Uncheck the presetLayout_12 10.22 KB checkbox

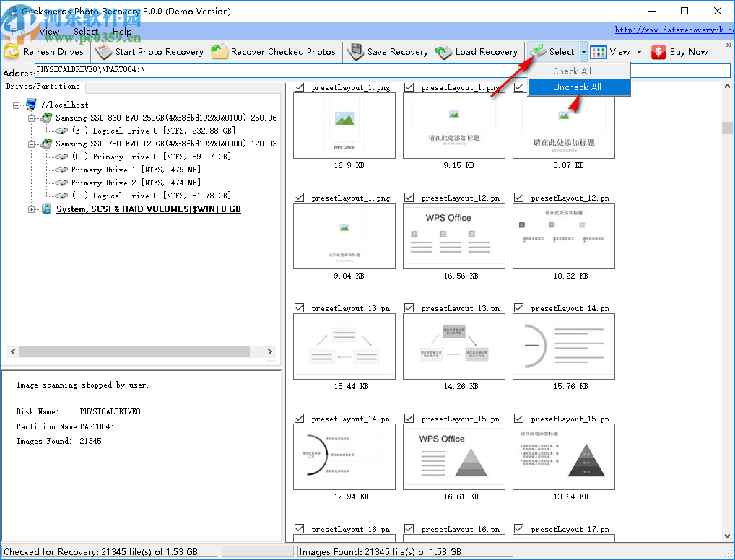point(518,198)
